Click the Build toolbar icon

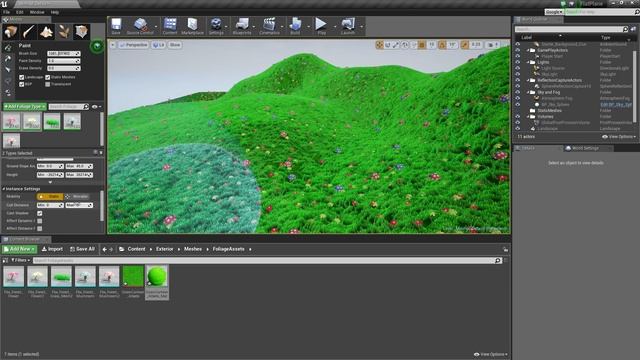pyautogui.click(x=295, y=26)
